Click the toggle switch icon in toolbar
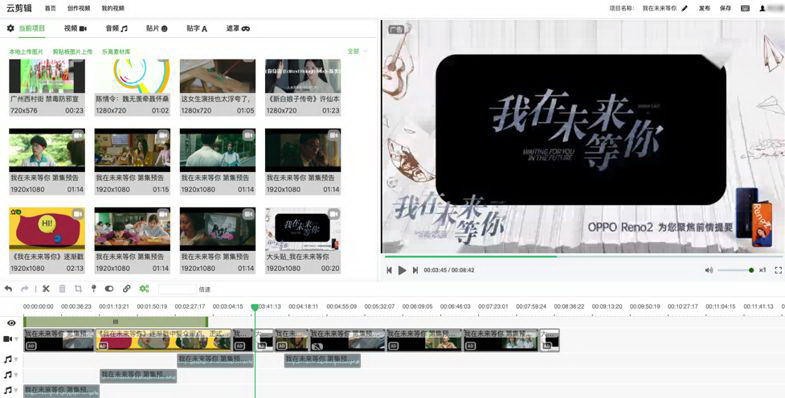 [x=109, y=289]
